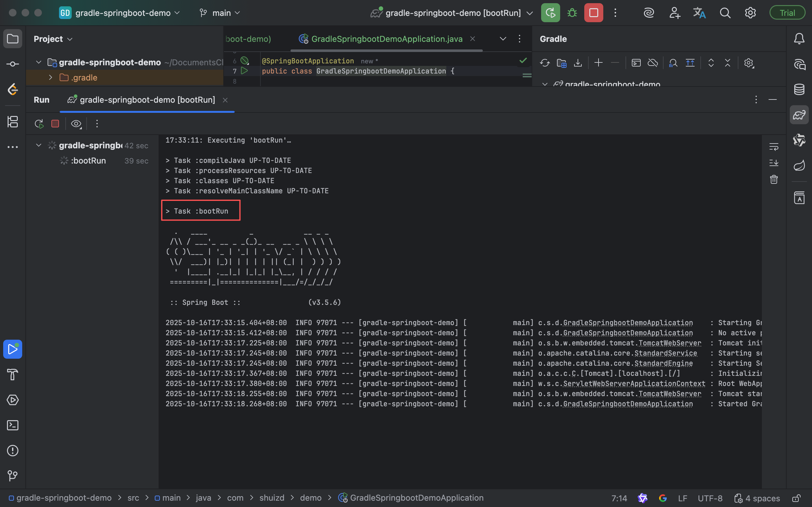This screenshot has height=507, width=812.
Task: Open the Terminal tool window in the left sidebar
Action: click(13, 425)
